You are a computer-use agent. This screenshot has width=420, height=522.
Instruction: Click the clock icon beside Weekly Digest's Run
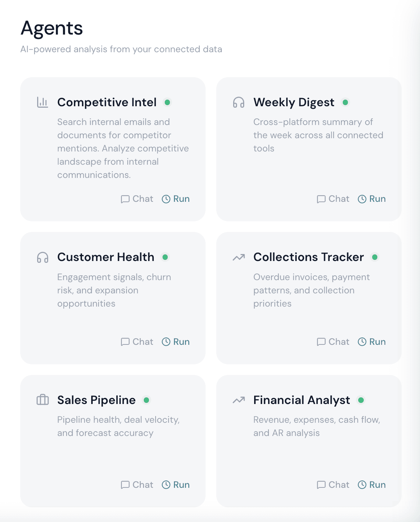pos(362,199)
